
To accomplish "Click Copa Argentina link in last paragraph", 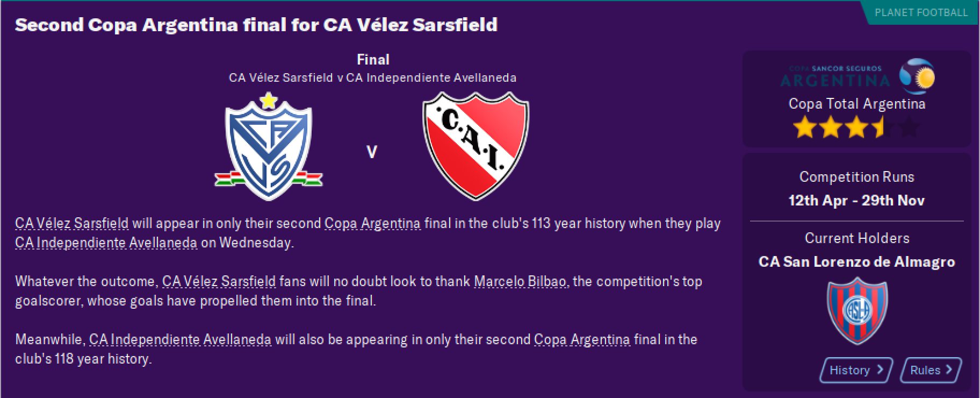I will point(582,339).
